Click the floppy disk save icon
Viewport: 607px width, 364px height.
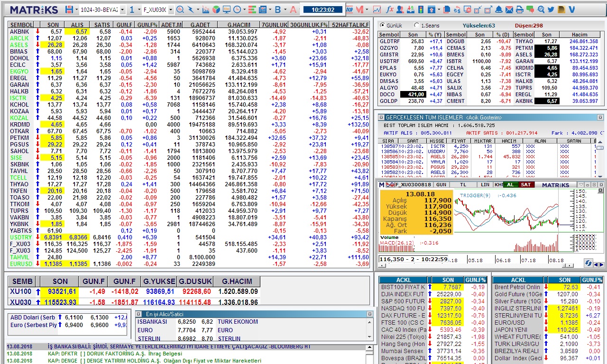[x=69, y=9]
